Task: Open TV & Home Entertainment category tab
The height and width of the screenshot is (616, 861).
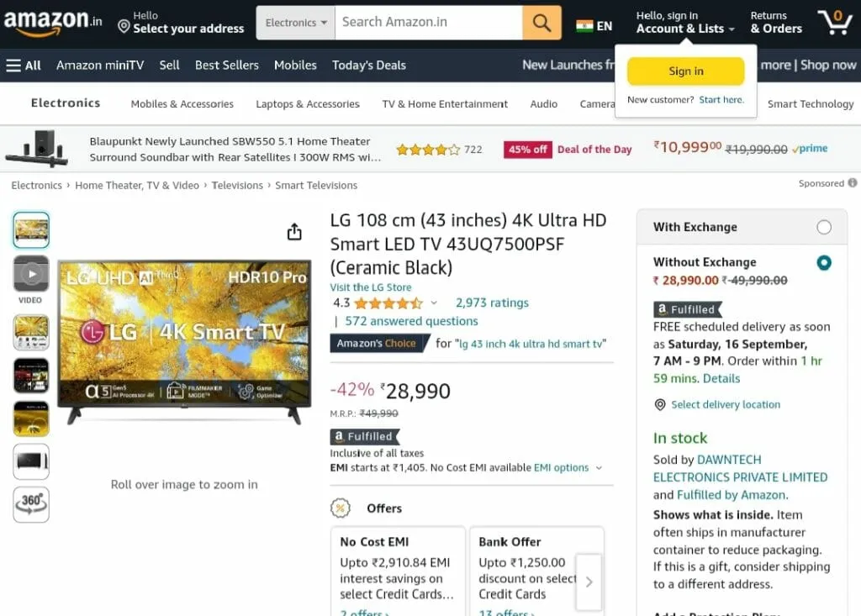Action: (445, 103)
